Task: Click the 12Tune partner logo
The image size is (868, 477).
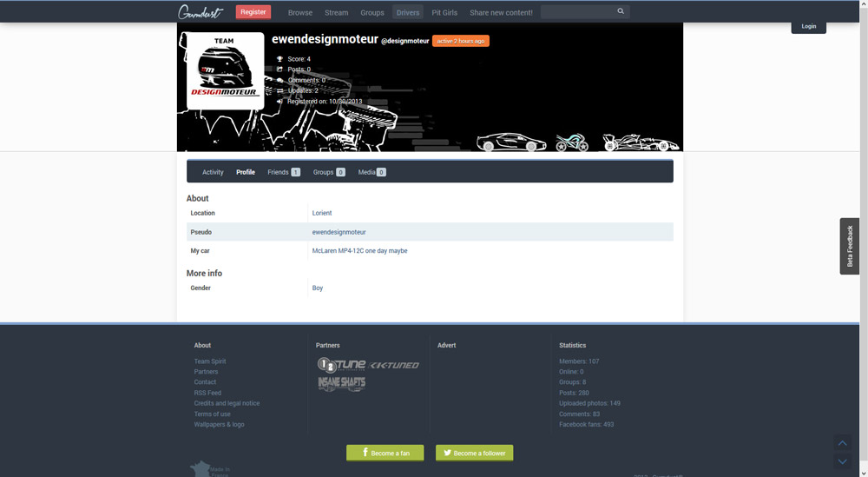Action: click(x=341, y=365)
